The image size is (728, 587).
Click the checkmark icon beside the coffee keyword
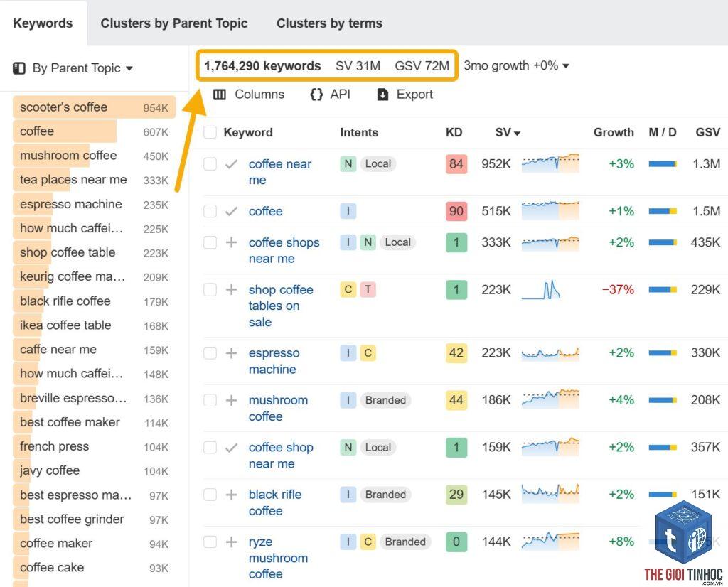[x=231, y=211]
